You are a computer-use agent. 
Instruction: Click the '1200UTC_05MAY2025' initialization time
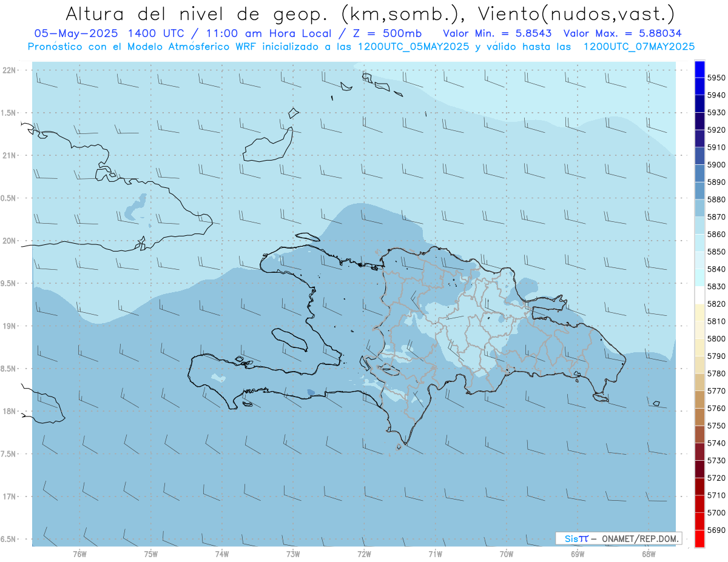pos(413,47)
